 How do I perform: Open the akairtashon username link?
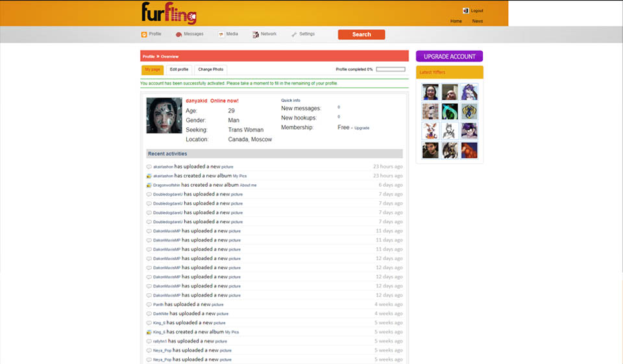point(163,167)
